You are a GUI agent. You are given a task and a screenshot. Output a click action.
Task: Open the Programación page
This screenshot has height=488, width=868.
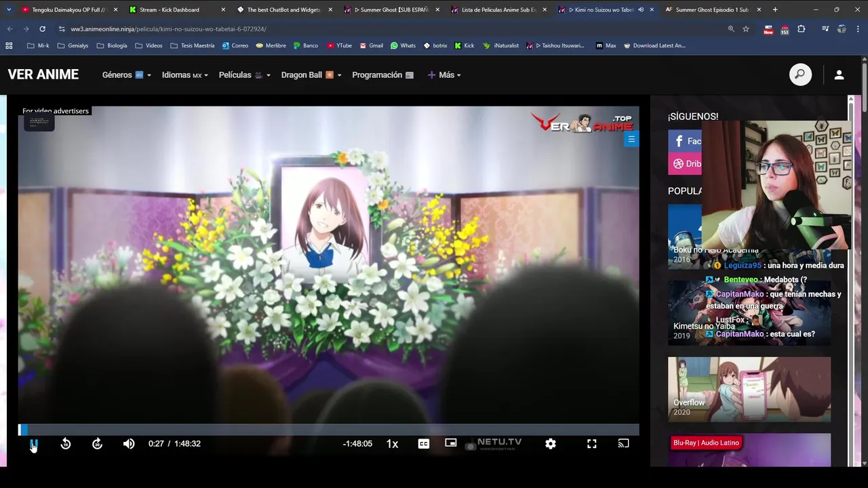[x=382, y=75]
